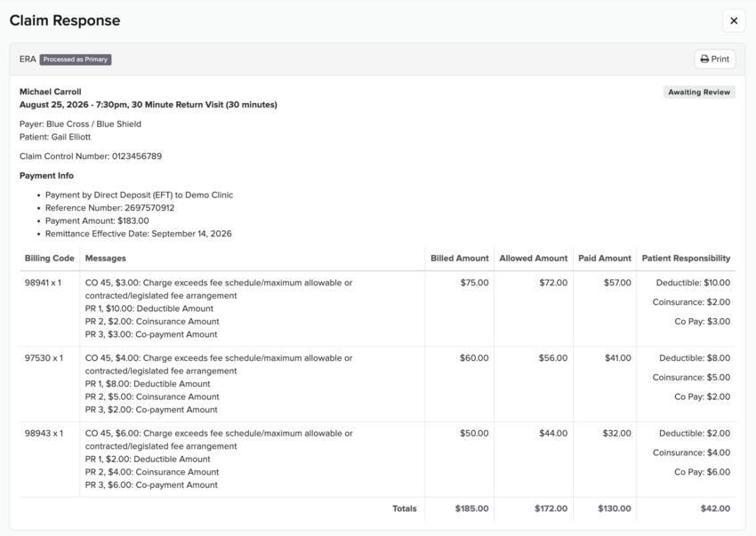Viewport: 756px width, 536px height.
Task: Click the $75.00 billed amount cell
Action: pos(474,283)
